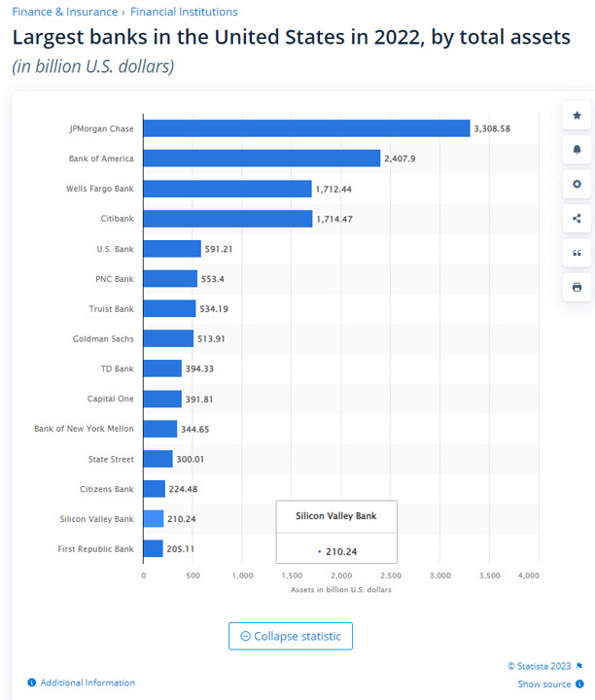
Task: Click the chart title heading
Action: point(292,37)
